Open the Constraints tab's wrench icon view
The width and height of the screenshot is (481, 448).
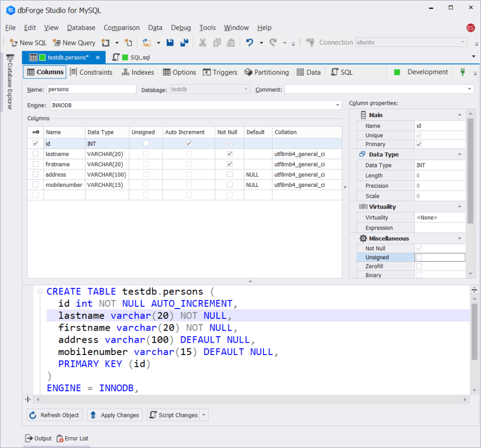point(74,72)
